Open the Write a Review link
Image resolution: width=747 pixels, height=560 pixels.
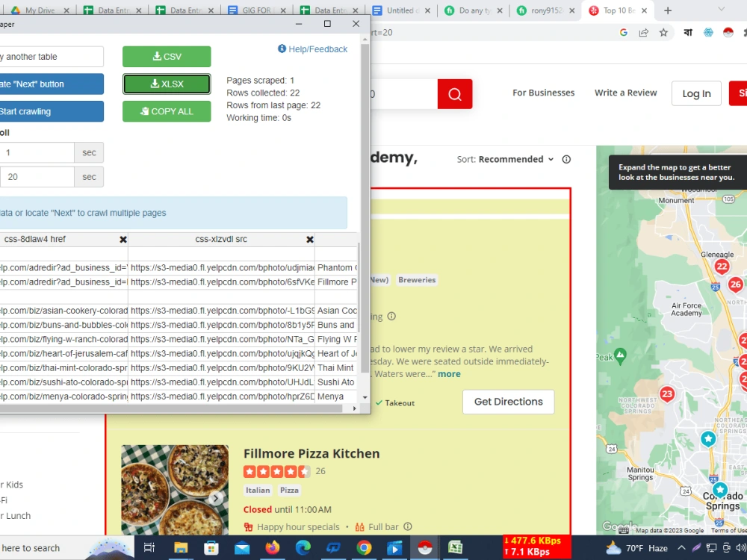coord(625,93)
